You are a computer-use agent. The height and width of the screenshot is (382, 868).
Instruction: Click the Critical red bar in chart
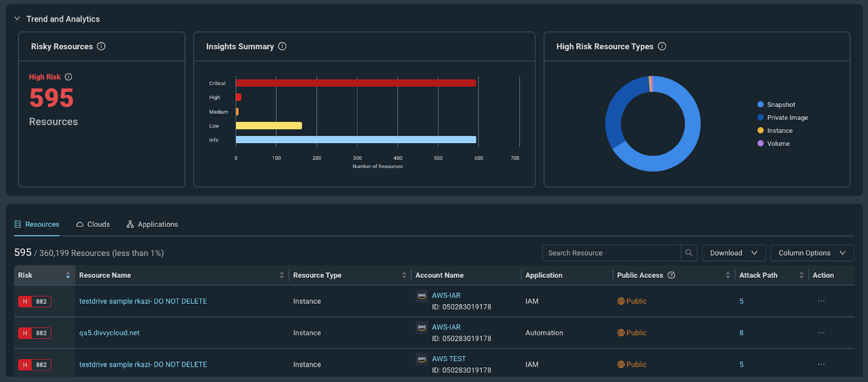356,83
